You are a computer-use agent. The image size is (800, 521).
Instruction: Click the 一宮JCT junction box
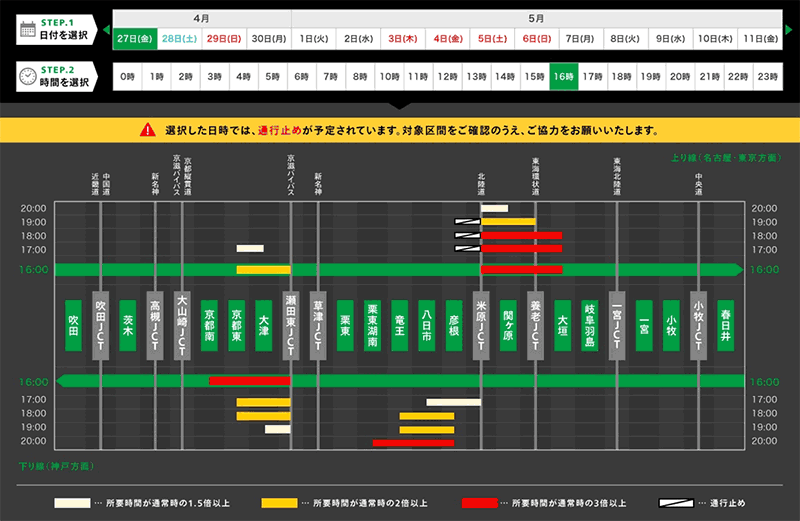pos(617,326)
